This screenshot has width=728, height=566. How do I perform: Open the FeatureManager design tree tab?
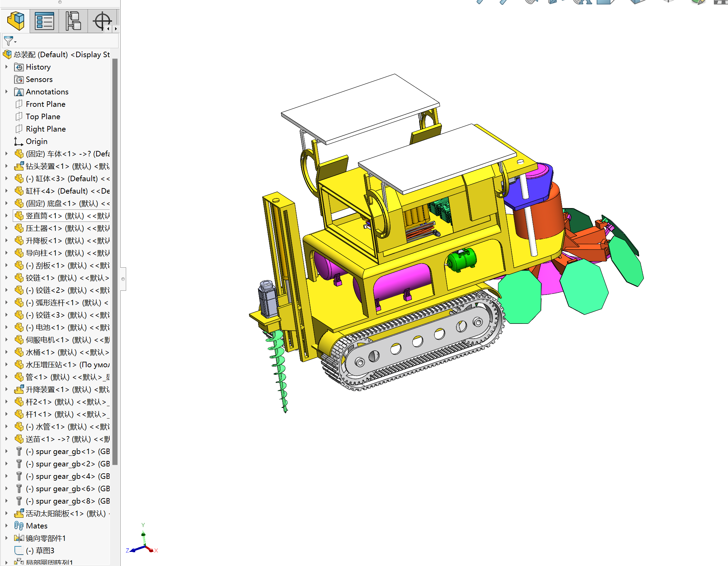click(16, 21)
